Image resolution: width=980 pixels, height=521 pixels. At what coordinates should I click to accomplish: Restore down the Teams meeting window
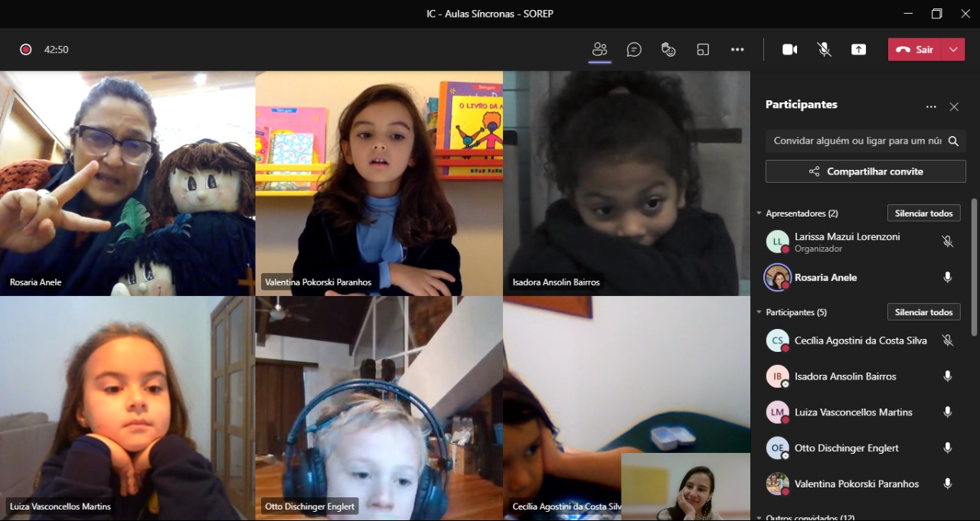[x=936, y=14]
